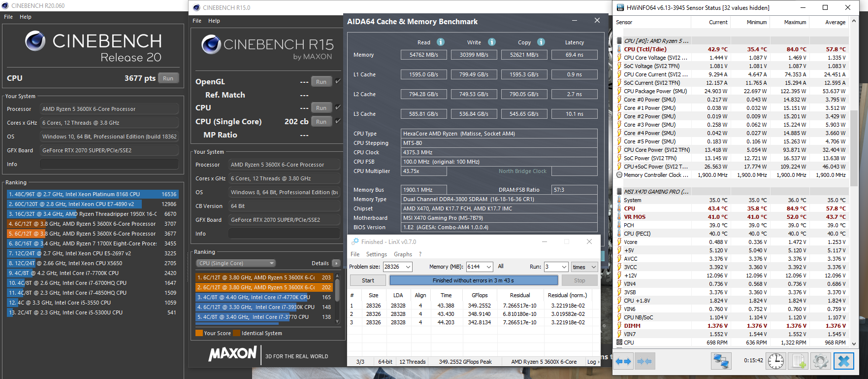Screen dimensions: 868x379
Task: Click HWiNFO expand columns double-arrow button
Action: click(x=623, y=361)
